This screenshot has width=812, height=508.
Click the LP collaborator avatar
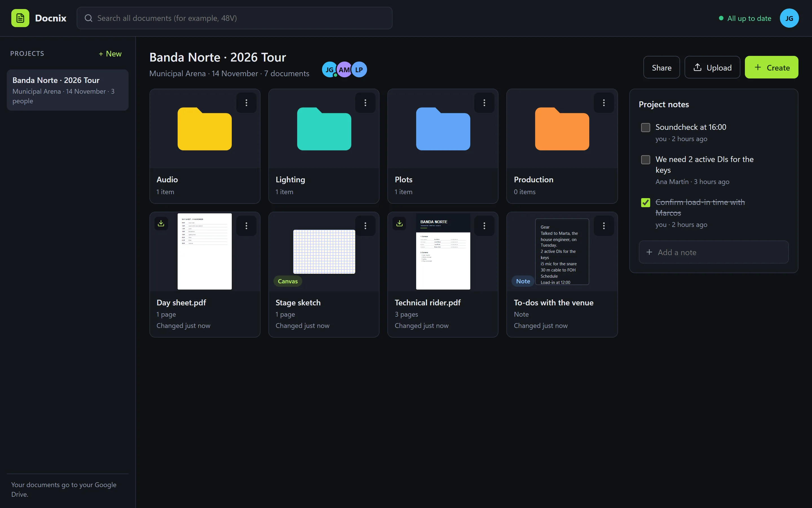[x=359, y=69]
